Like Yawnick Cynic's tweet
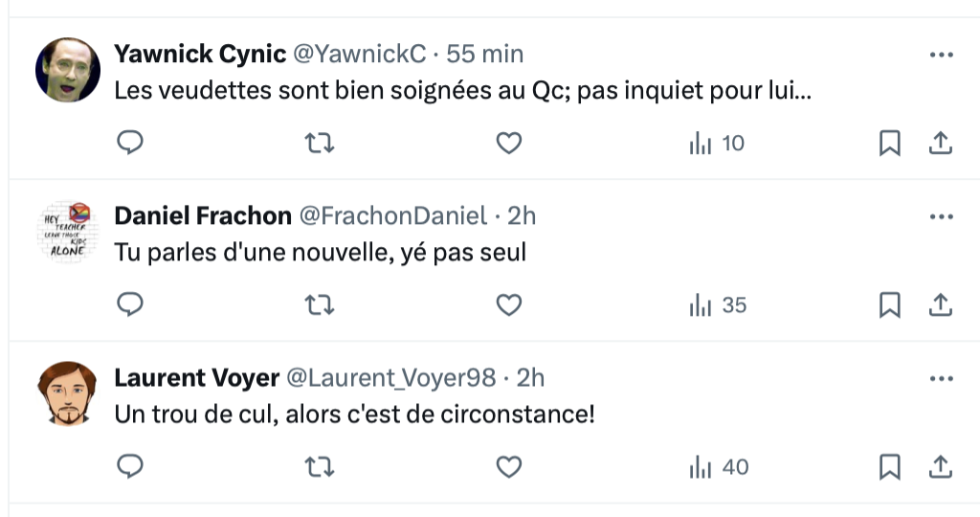 509,144
